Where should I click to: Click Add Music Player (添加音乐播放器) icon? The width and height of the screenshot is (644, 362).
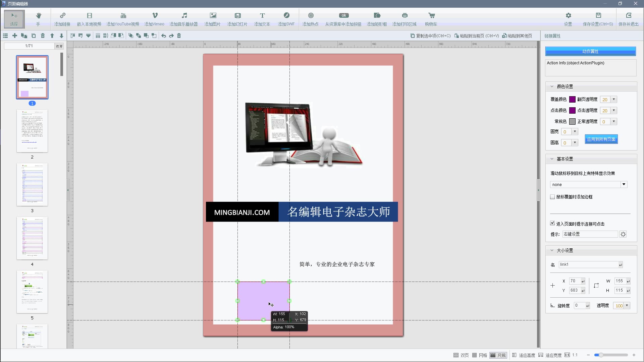[183, 19]
